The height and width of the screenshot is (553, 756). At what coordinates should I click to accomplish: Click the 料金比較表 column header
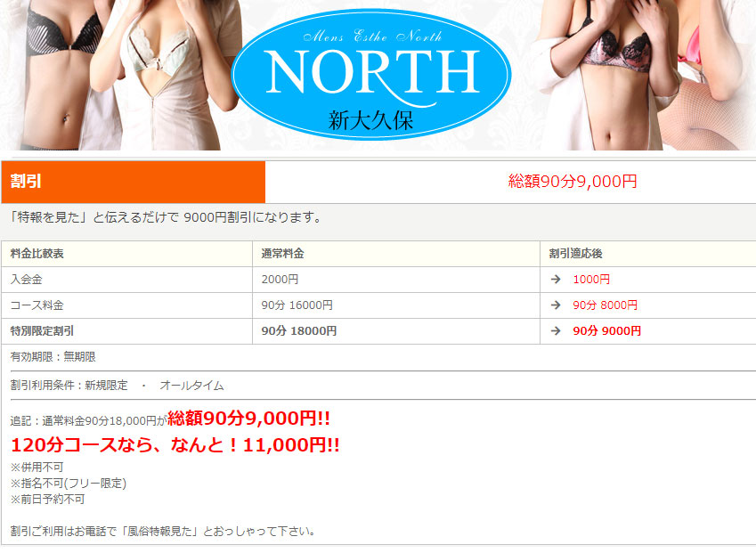pyautogui.click(x=37, y=254)
